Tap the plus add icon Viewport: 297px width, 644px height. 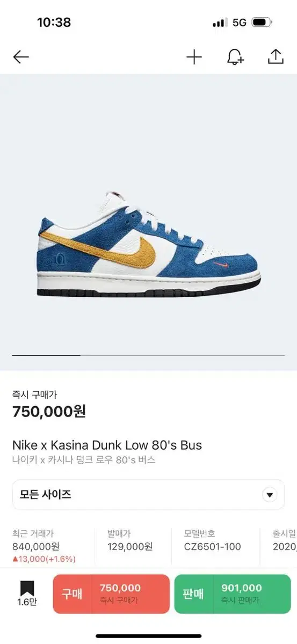(x=194, y=57)
